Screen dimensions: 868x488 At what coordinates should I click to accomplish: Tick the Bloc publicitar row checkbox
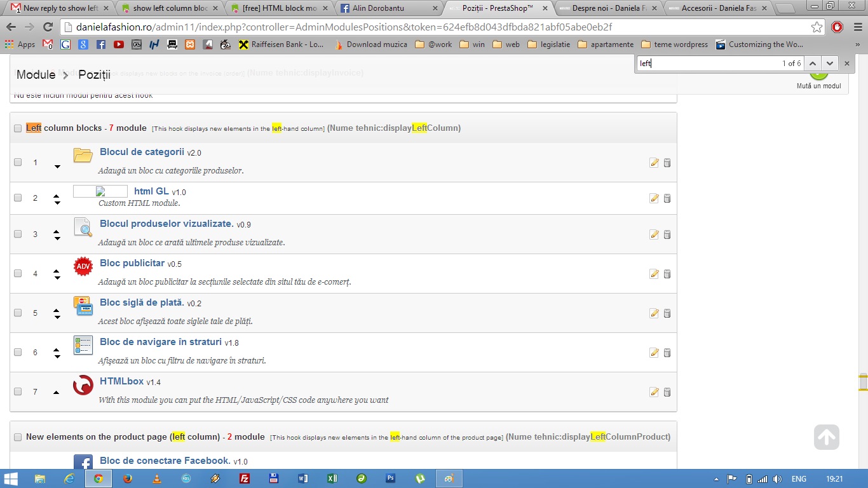[18, 273]
